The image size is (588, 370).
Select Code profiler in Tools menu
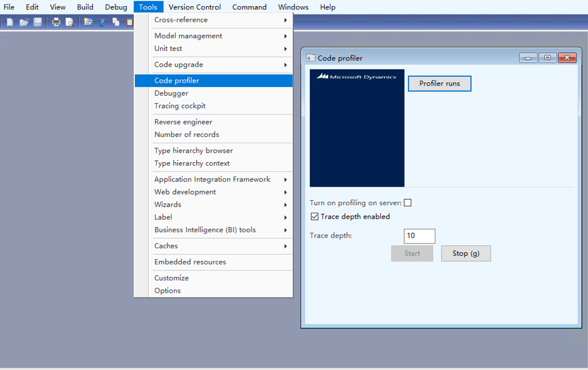coord(213,81)
